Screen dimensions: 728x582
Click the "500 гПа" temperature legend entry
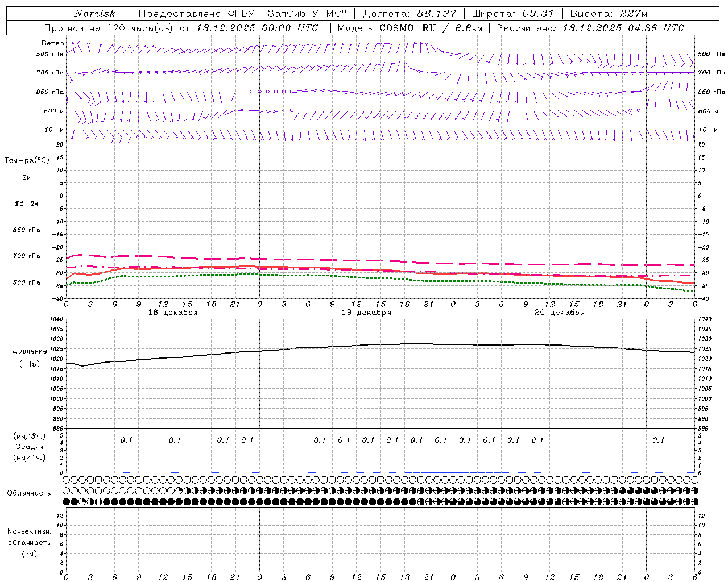[x=27, y=282]
